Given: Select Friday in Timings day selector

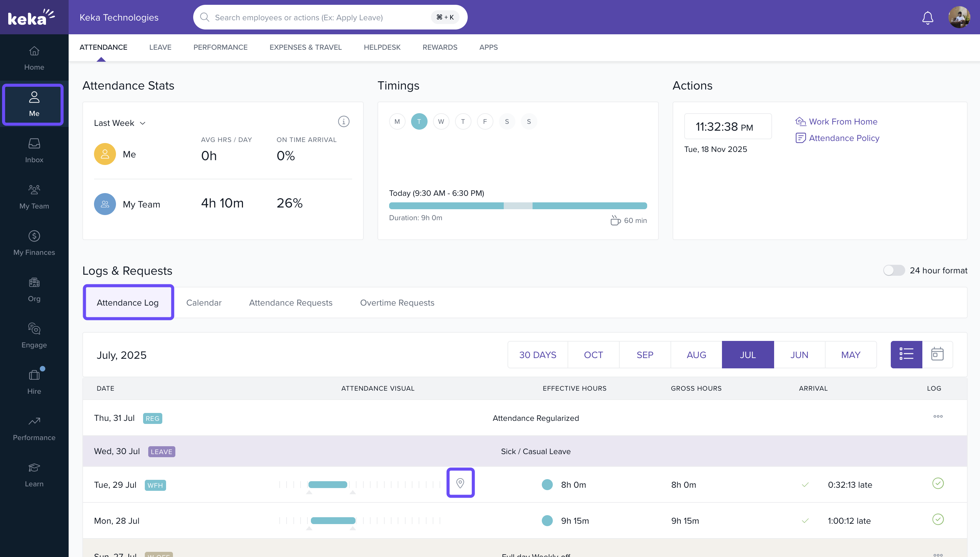Looking at the screenshot, I should click(x=485, y=122).
